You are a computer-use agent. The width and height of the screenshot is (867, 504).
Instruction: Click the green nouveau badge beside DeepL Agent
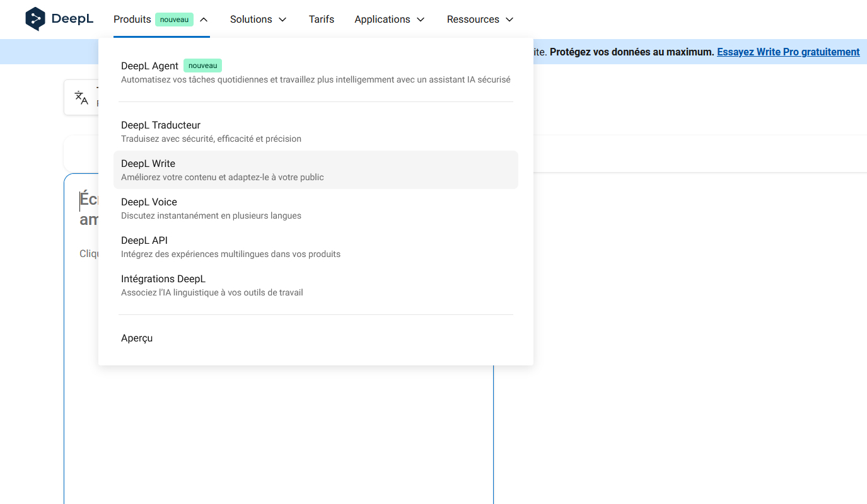202,66
